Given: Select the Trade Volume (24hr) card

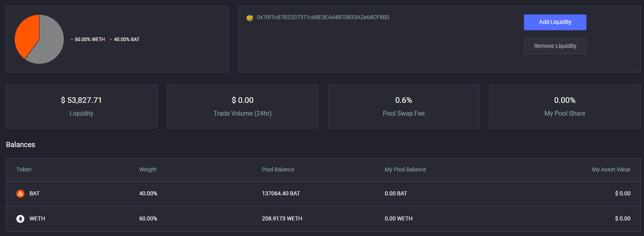Looking at the screenshot, I should coord(243,106).
